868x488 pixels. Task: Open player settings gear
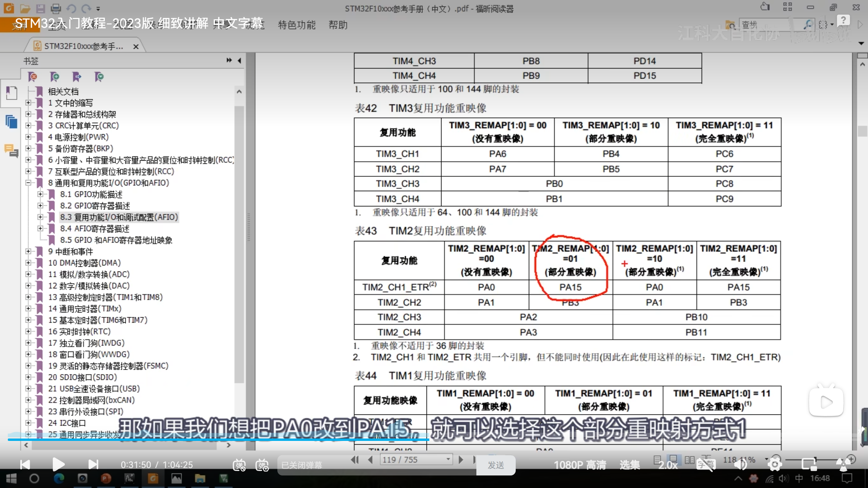click(775, 465)
